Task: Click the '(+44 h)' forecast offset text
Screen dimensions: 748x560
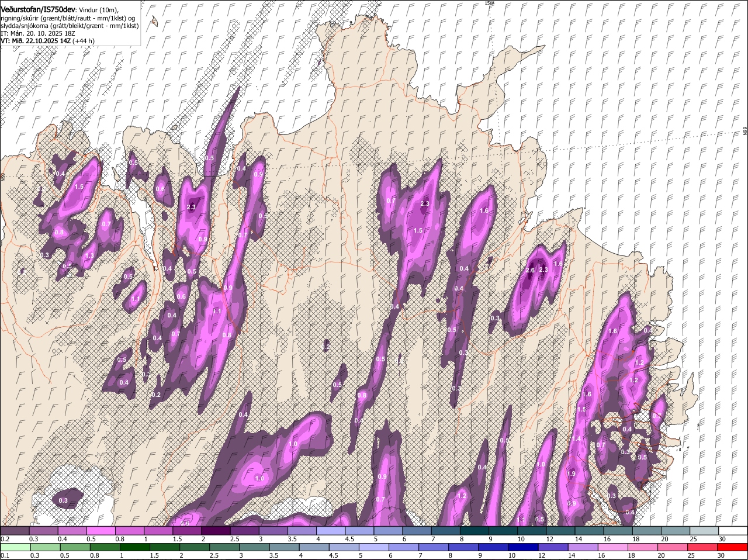Action: [x=84, y=41]
